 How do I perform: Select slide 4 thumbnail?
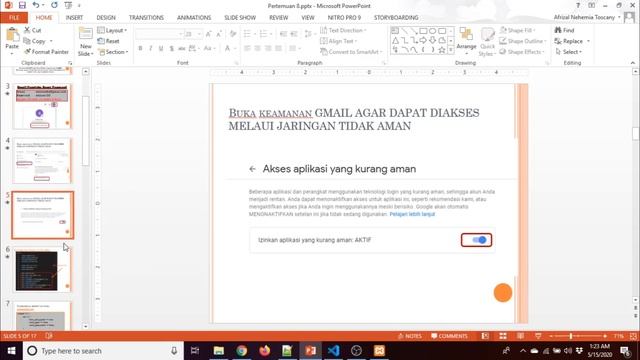pyautogui.click(x=42, y=160)
